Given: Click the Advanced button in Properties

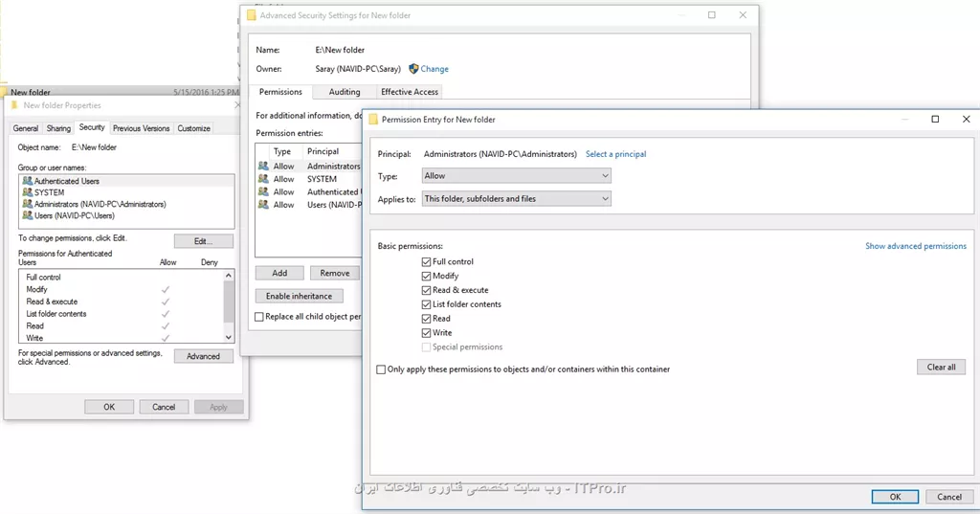Looking at the screenshot, I should click(203, 356).
